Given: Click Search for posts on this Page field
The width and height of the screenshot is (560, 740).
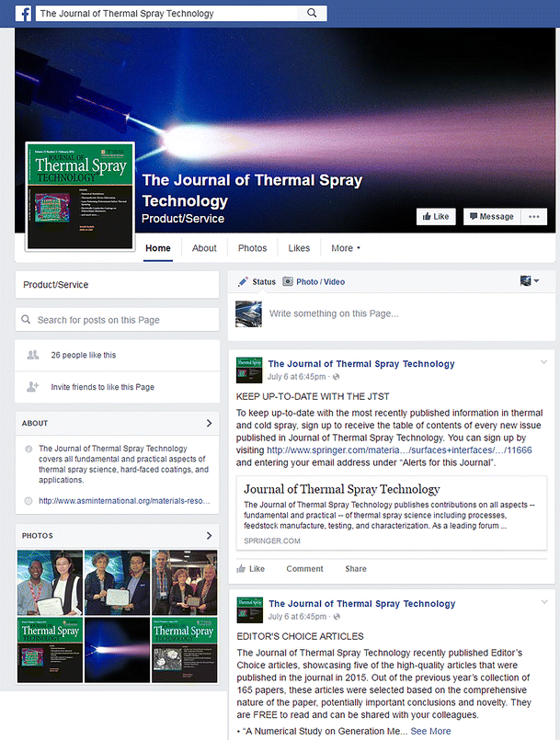Looking at the screenshot, I should point(117,320).
